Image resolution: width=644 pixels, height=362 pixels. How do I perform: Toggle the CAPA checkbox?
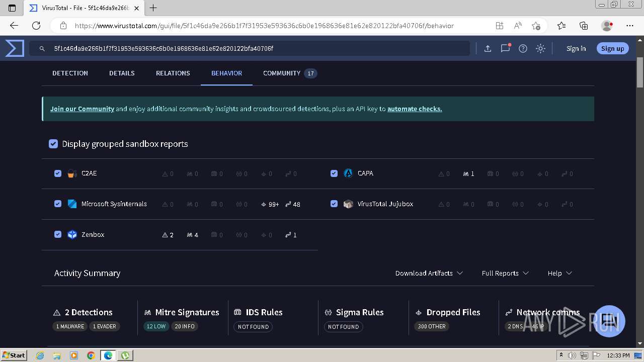(x=334, y=173)
